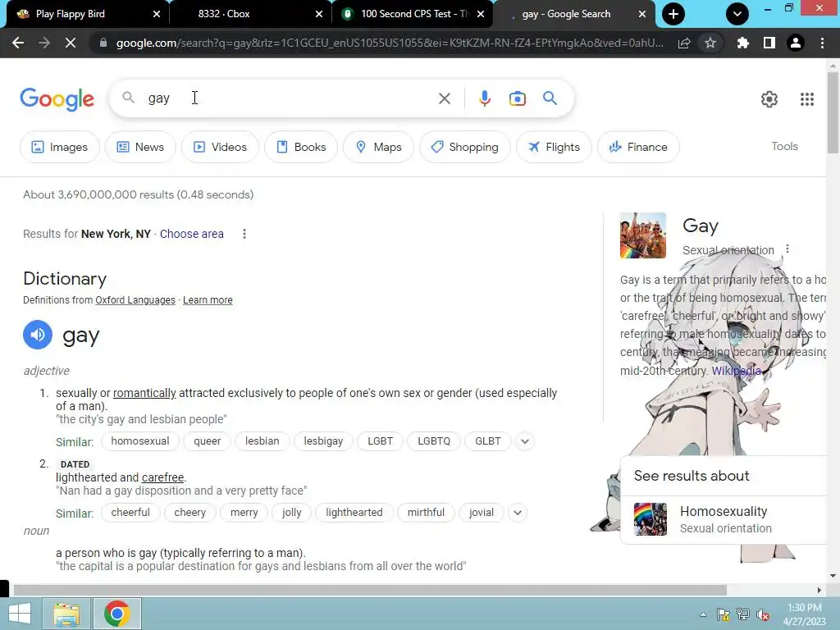
Task: Open Chrome three-dot menu
Action: 822,43
